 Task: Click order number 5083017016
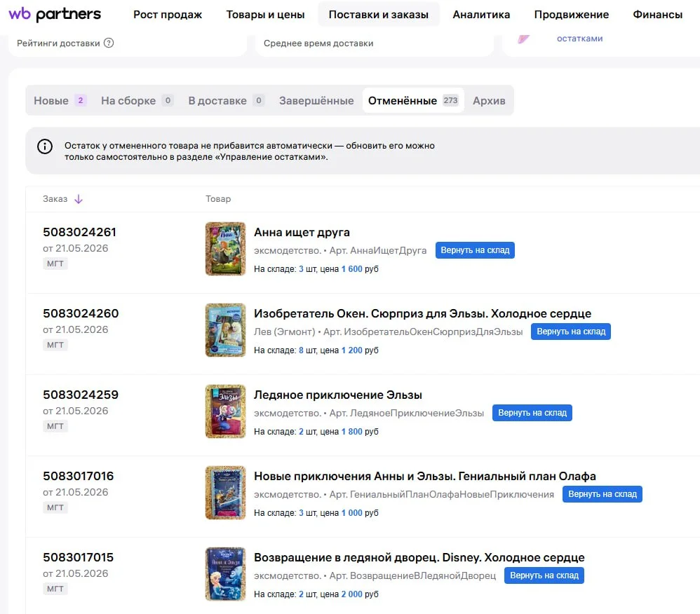tap(79, 476)
